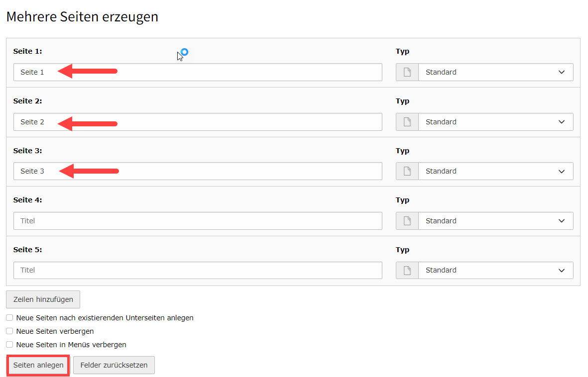Click the page icon beside Seite 3 type
This screenshot has width=588, height=377.
[x=407, y=171]
